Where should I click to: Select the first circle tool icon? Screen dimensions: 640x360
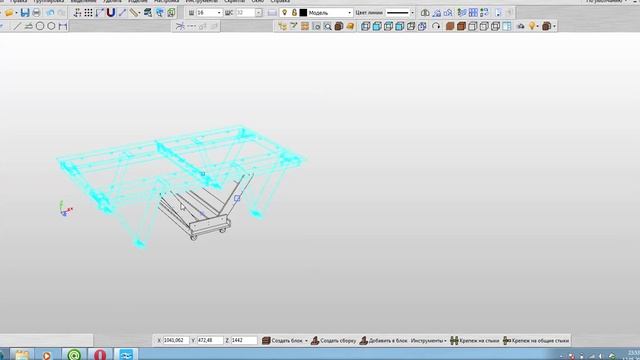(40, 27)
